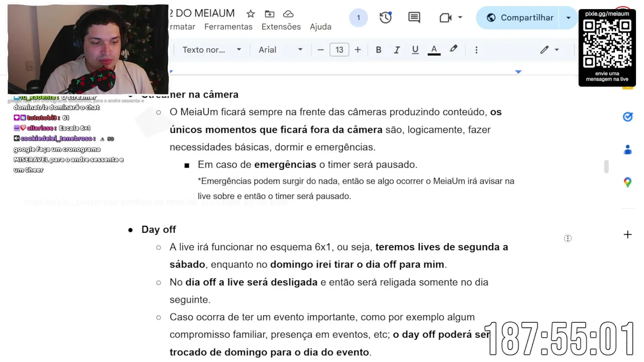Open the paragraph style dropdown Texto normal

tap(212, 50)
